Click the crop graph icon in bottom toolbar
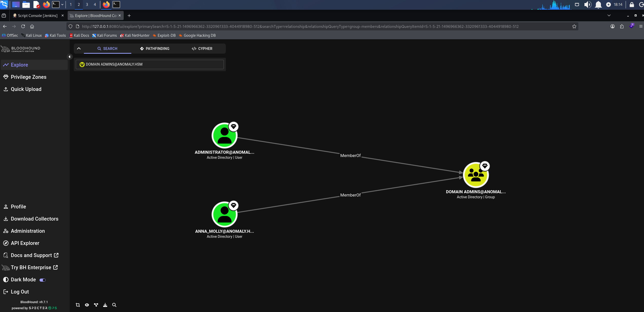The height and width of the screenshot is (312, 644). coord(78,305)
